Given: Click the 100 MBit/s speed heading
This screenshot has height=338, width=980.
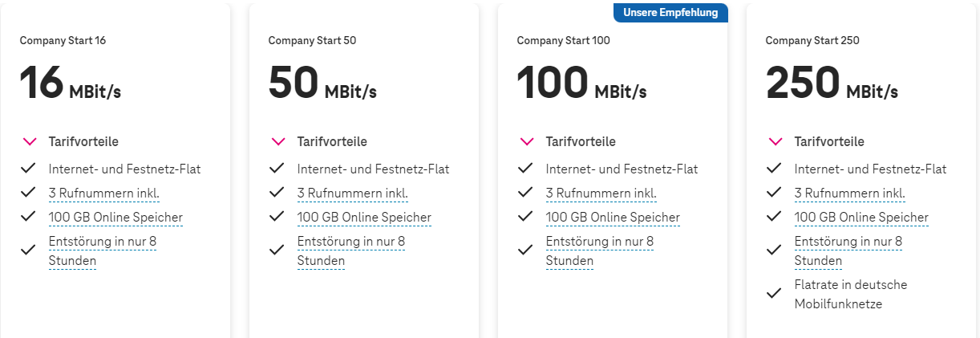Looking at the screenshot, I should coord(581,83).
